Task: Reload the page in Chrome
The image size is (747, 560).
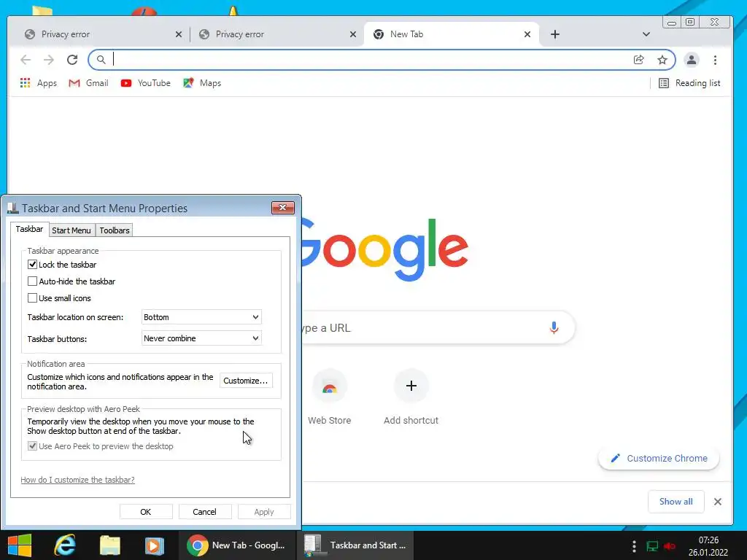Action: [72, 60]
